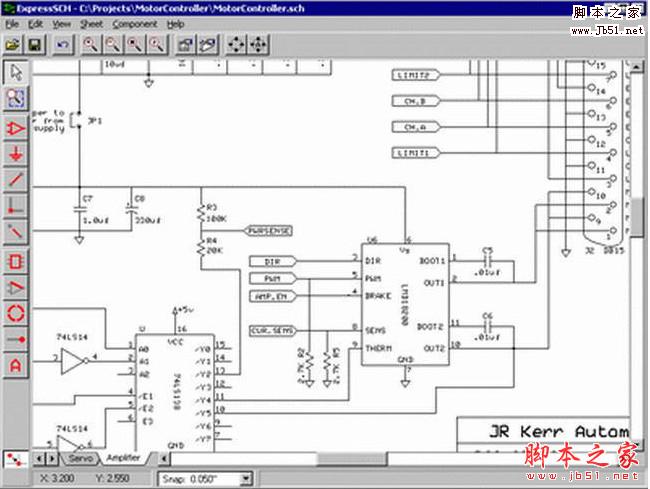
Task: Click horizontal scrollbar left arrow
Action: (165, 458)
